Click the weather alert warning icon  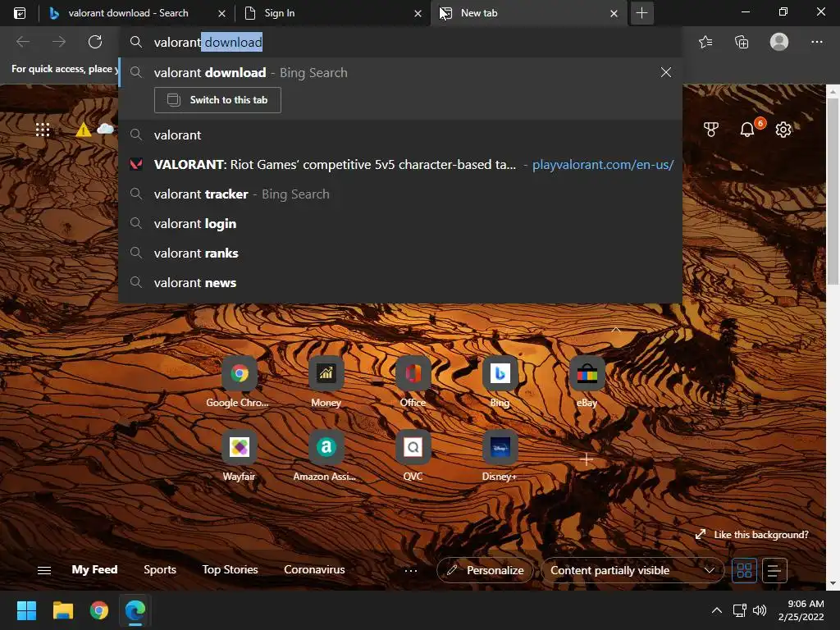[83, 130]
